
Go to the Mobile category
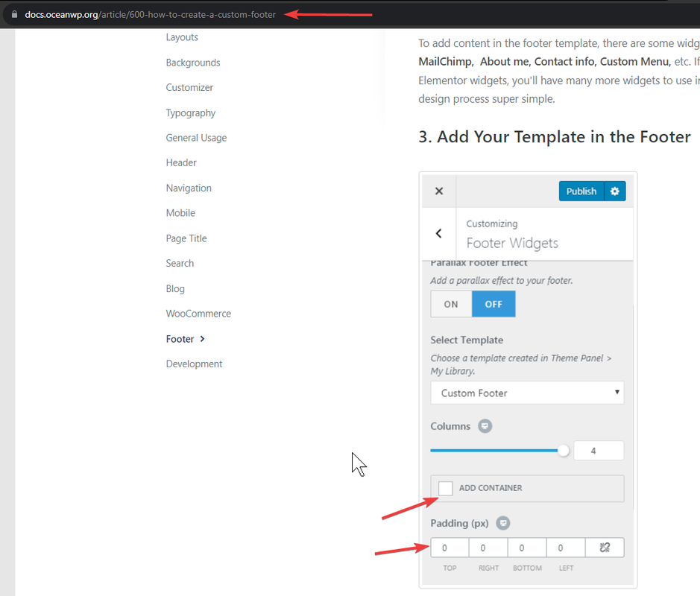click(x=180, y=213)
